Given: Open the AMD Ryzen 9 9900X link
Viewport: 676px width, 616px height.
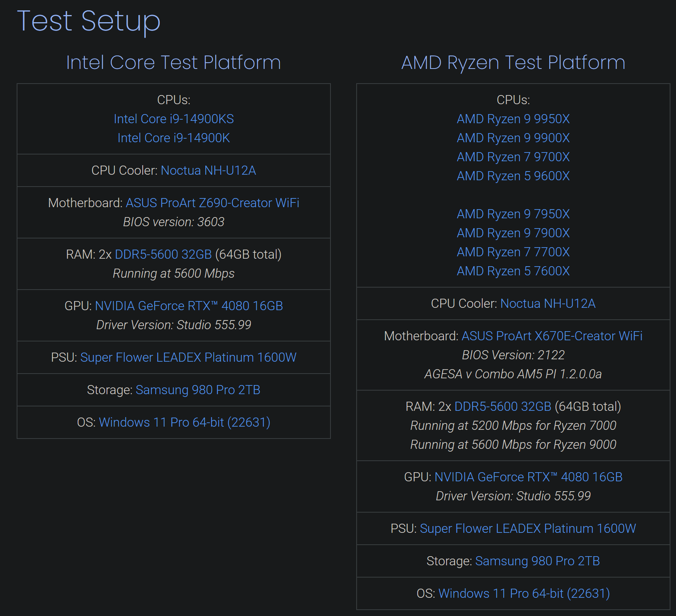Looking at the screenshot, I should 513,138.
